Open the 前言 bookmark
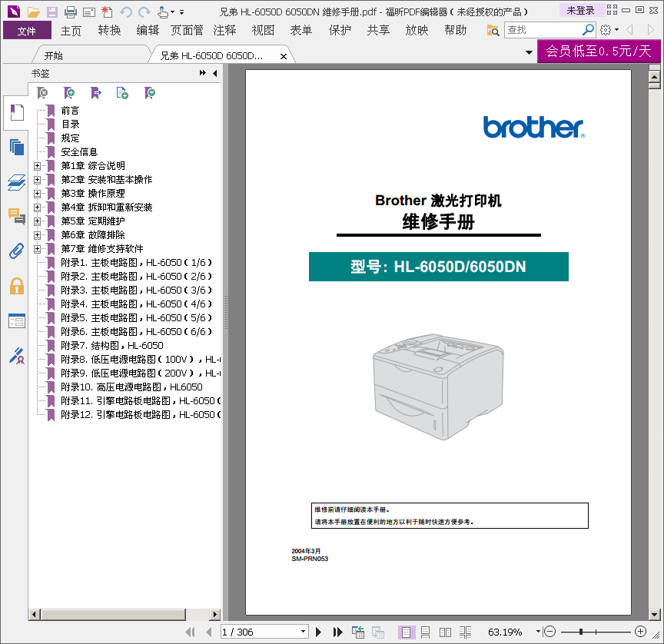The image size is (664, 644). [x=70, y=111]
